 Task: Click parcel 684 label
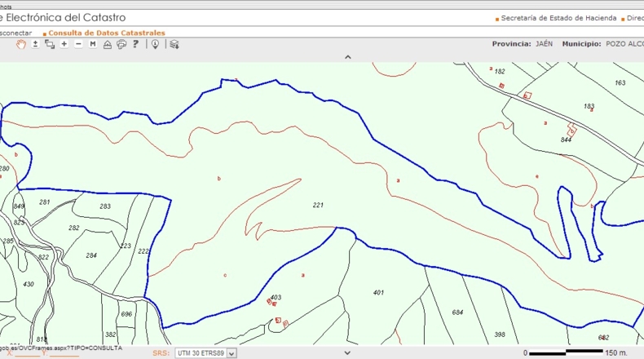pos(457,312)
